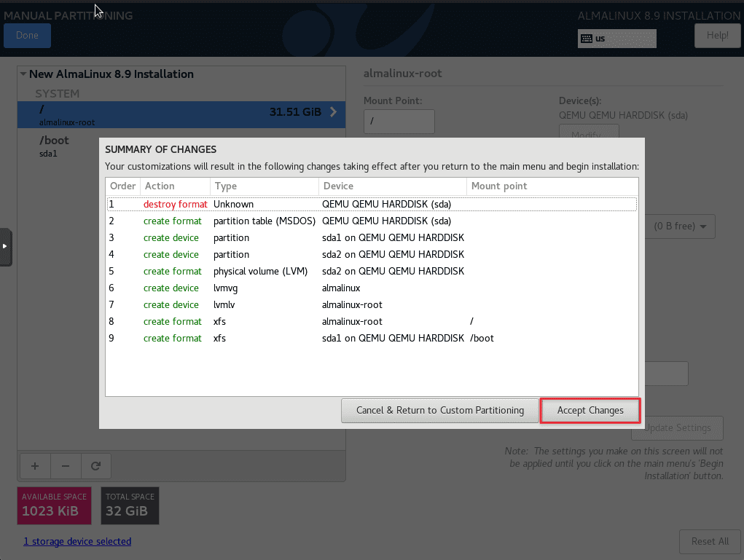The height and width of the screenshot is (560, 744).
Task: Open the 1 storage device selected link
Action: pyautogui.click(x=77, y=542)
